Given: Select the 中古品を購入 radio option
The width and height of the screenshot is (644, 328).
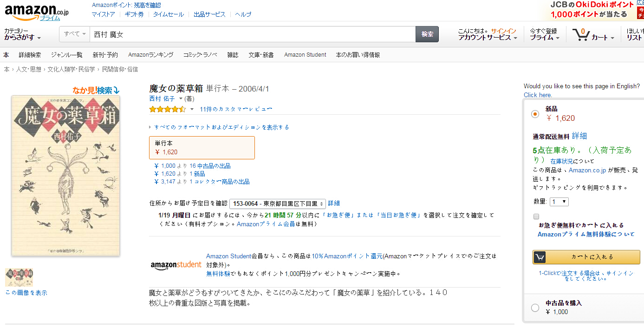Looking at the screenshot, I should click(x=535, y=308).
